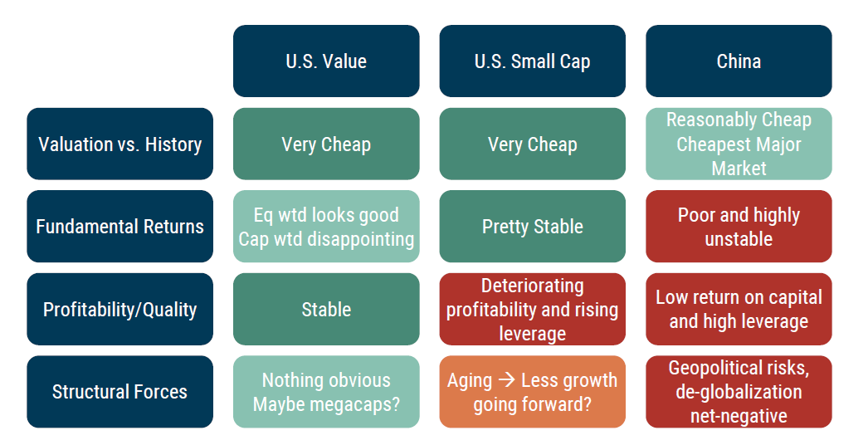Select the Nothing obvious Maybe megacaps cell
Screen dimensions: 868x445
[x=326, y=392]
